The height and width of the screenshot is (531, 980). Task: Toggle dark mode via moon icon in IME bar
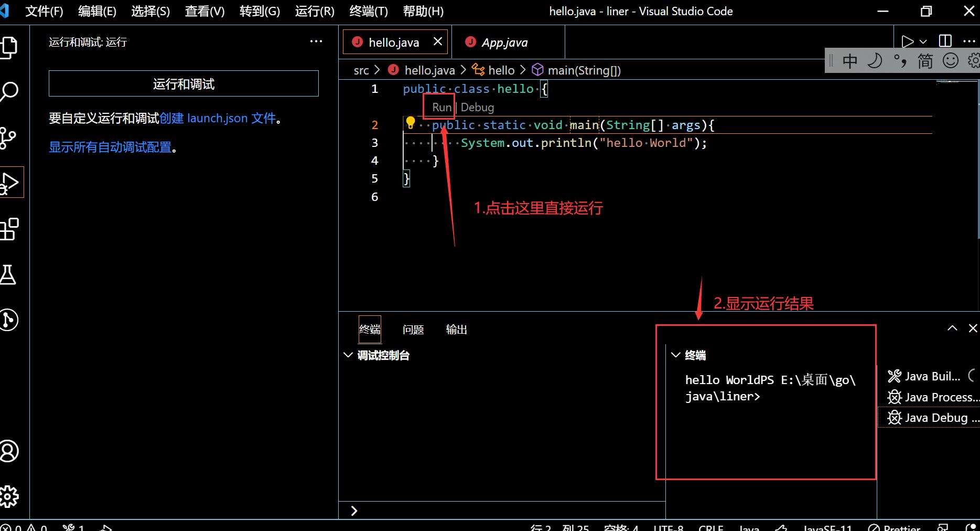pos(875,60)
